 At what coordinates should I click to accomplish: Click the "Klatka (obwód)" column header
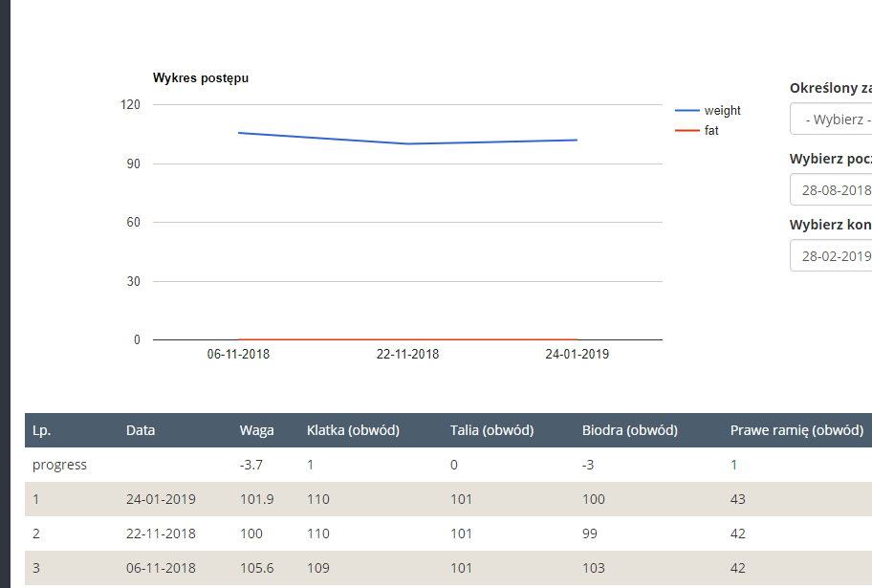(x=353, y=430)
